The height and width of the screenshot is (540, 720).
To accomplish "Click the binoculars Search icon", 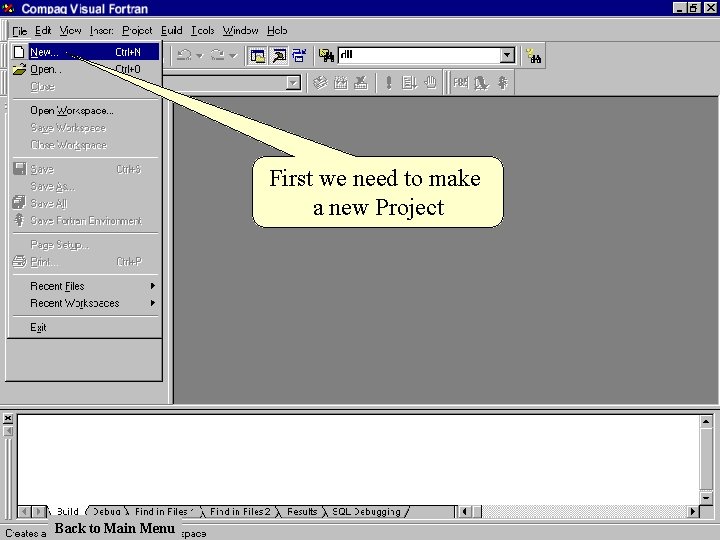I will 534,56.
